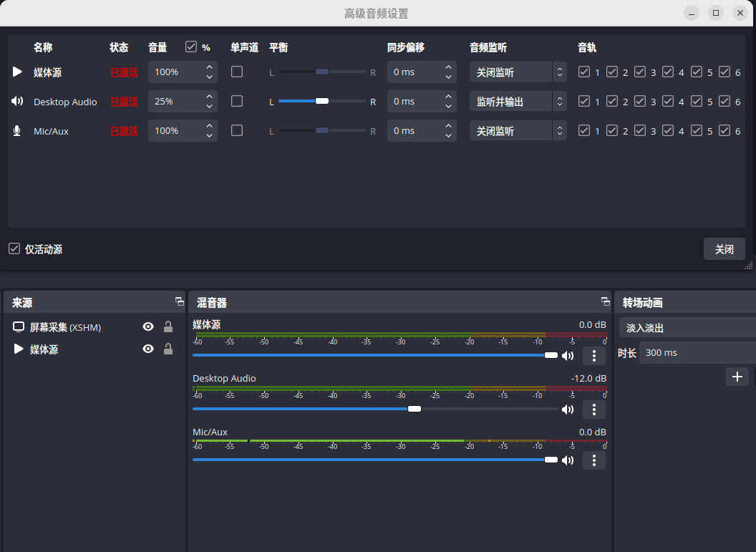The height and width of the screenshot is (552, 756).
Task: Toggle the volume percent (%) checkbox
Action: [x=191, y=47]
